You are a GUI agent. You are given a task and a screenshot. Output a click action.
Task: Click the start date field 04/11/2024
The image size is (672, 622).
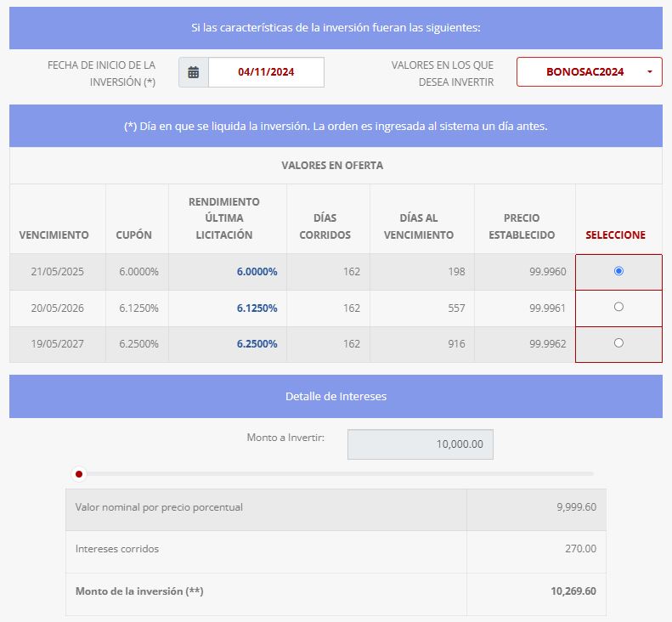(x=266, y=72)
